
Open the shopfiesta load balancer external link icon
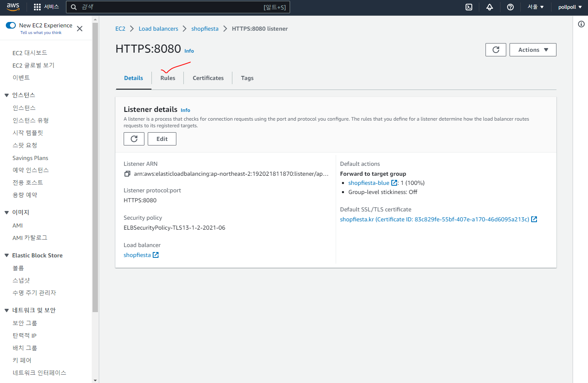tap(156, 255)
